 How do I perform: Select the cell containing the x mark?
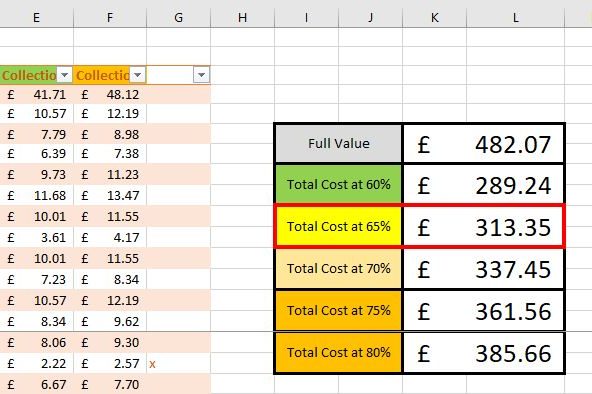(179, 363)
